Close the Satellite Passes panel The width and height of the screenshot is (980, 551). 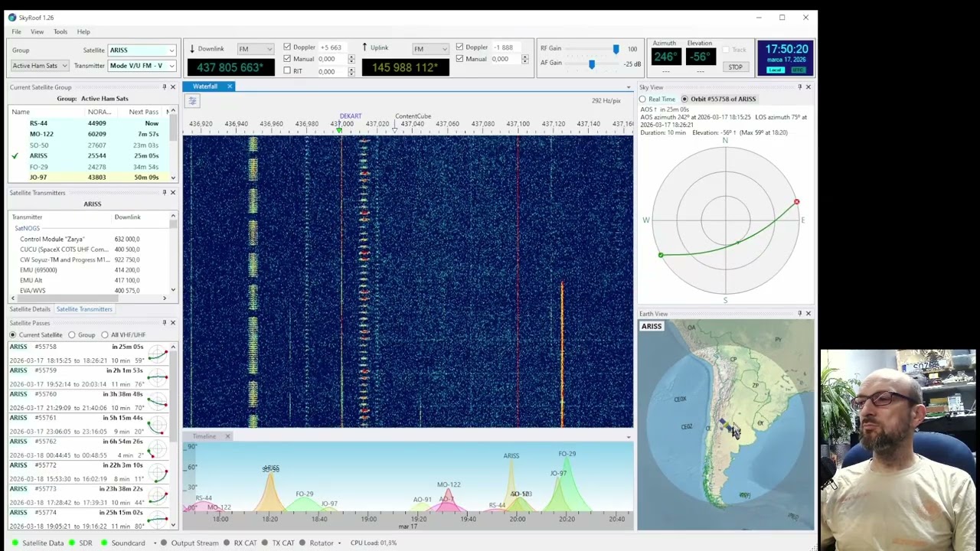(172, 322)
